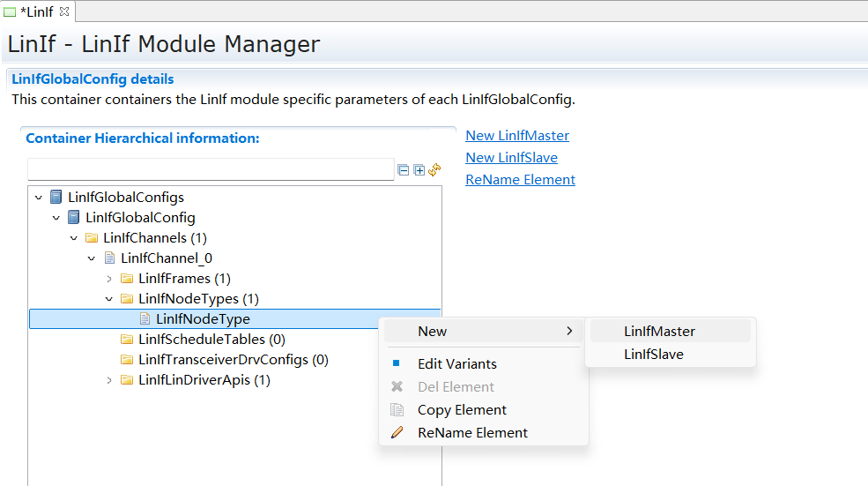The width and height of the screenshot is (868, 486).
Task: Close the LinIf editor tab
Action: coord(63,11)
